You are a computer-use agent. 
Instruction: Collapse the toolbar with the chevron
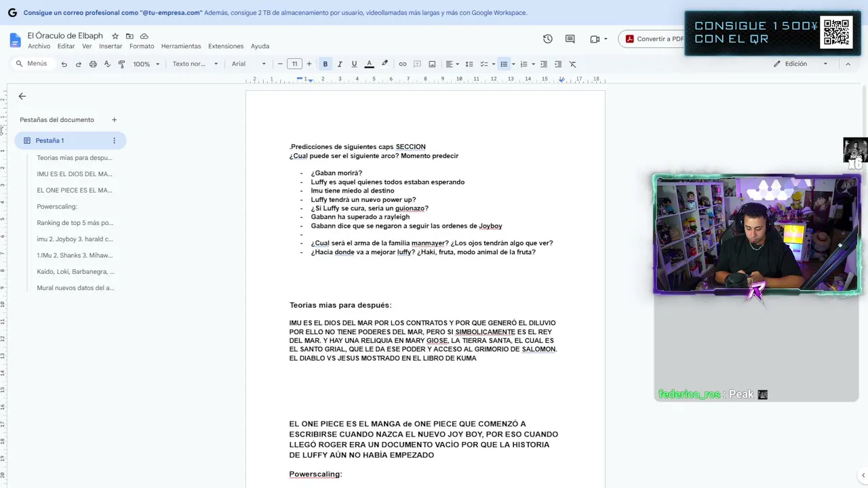[x=848, y=64]
